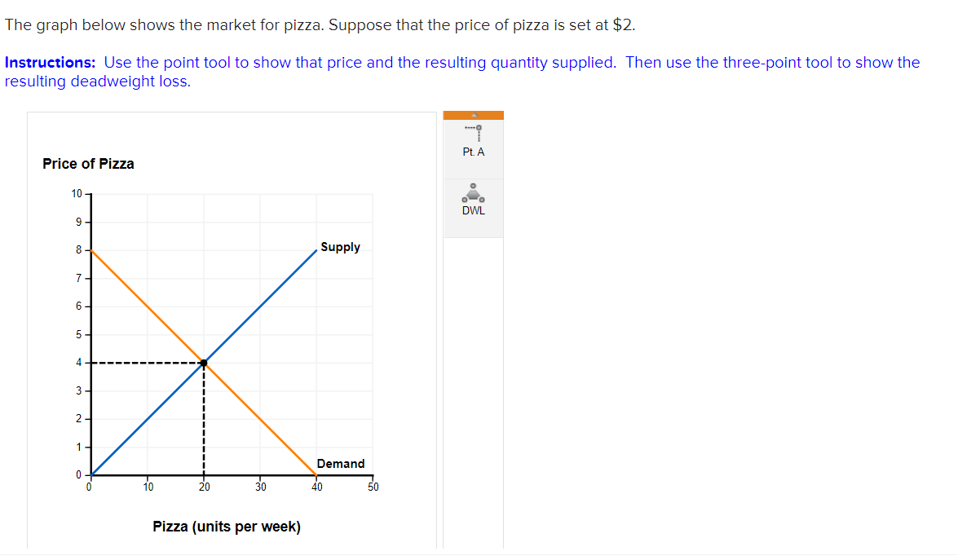This screenshot has width=958, height=560.
Task: Click the Price of Pizza title
Action: point(88,164)
